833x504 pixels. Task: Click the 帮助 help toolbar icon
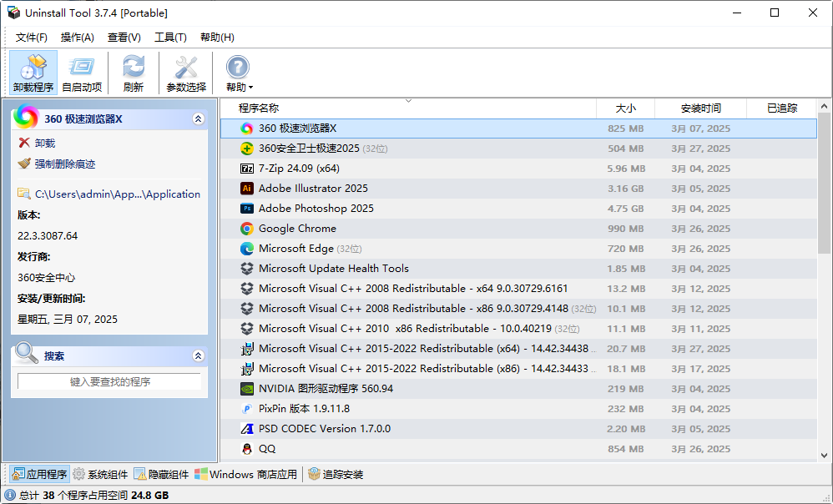[238, 68]
